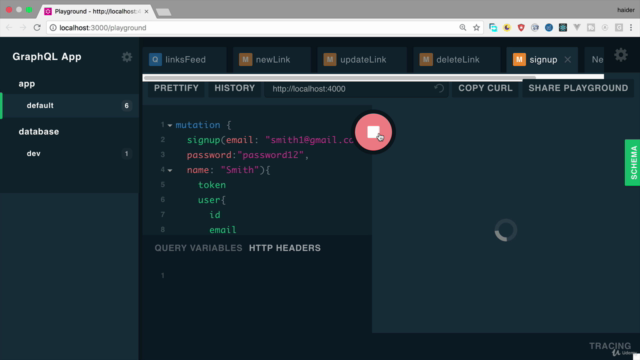
Task: Click COPY CURL button
Action: [485, 88]
